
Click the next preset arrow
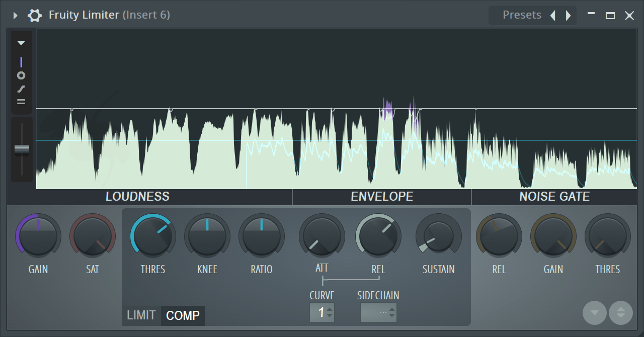pyautogui.click(x=568, y=15)
